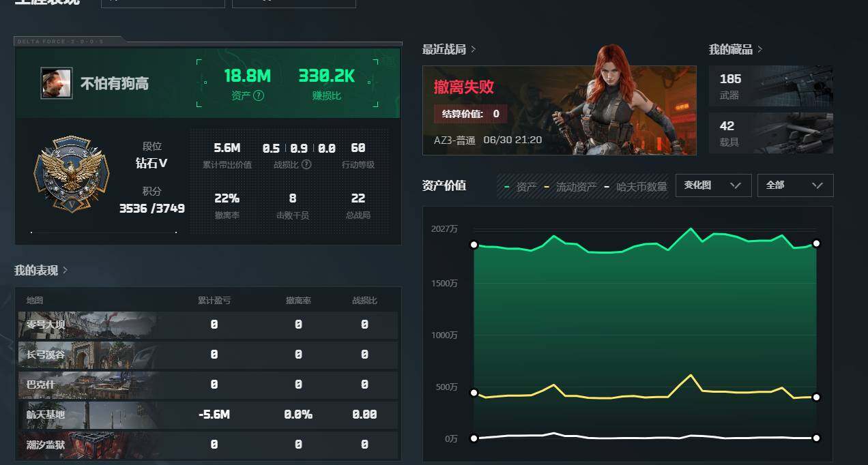868x465 pixels.
Task: Open the 变化图 chart type dropdown
Action: [713, 185]
